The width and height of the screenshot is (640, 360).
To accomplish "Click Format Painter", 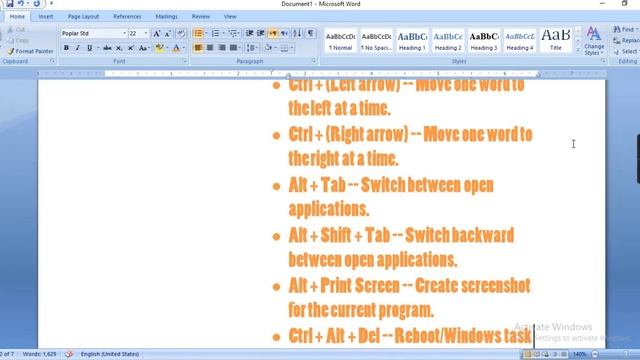I will tap(31, 51).
